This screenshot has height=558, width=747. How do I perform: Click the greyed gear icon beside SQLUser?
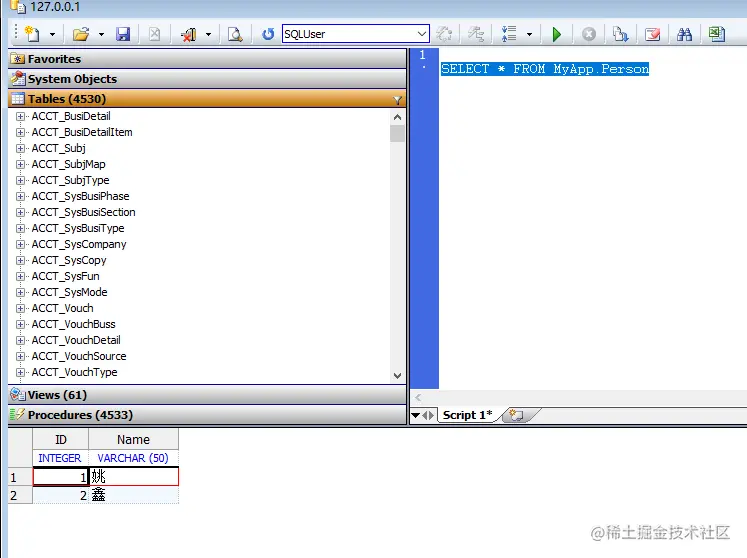click(444, 34)
